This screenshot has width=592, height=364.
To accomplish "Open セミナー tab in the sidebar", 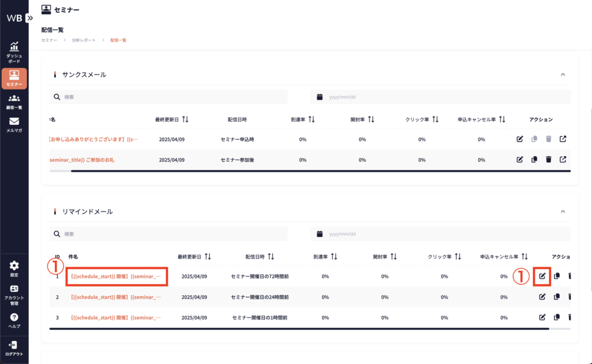I will (14, 78).
